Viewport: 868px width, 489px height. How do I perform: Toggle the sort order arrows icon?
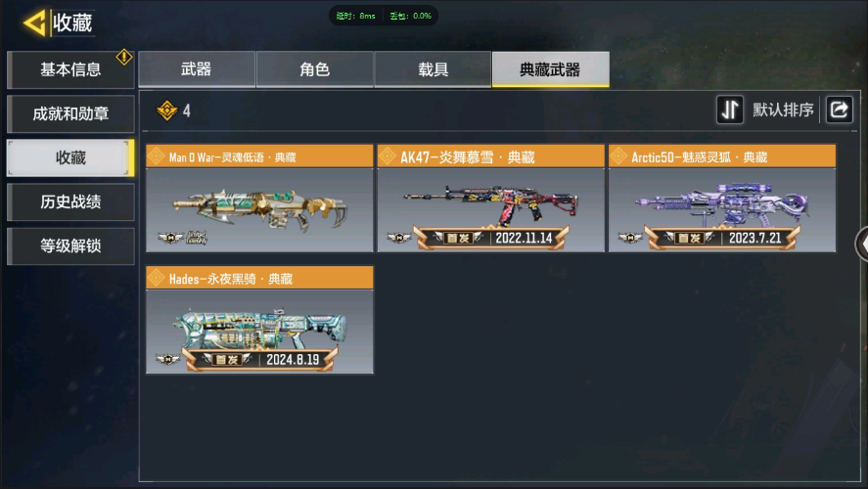point(730,110)
